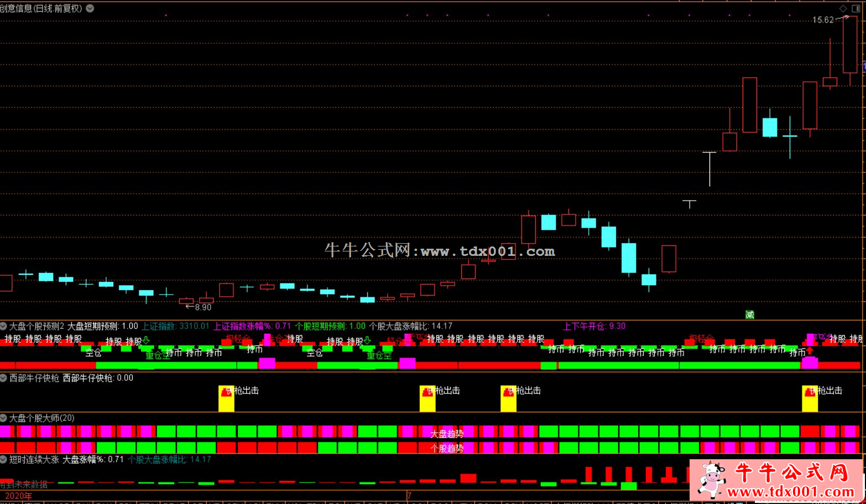Open the 大盘个股预测2 indicator dropdown arrow
This screenshot has width=866, height=504.
tap(4, 326)
